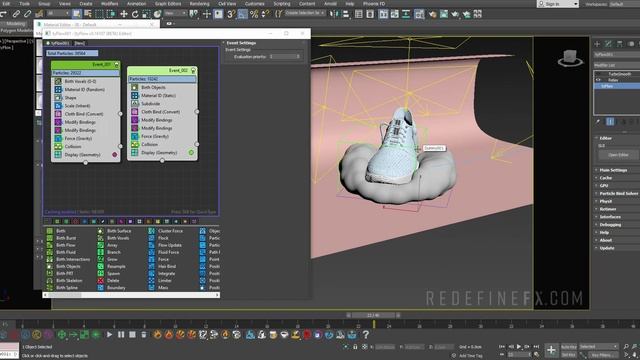Viewport: 640px width, 360px height.
Task: Expand the Cache rollout
Action: click(x=606, y=178)
